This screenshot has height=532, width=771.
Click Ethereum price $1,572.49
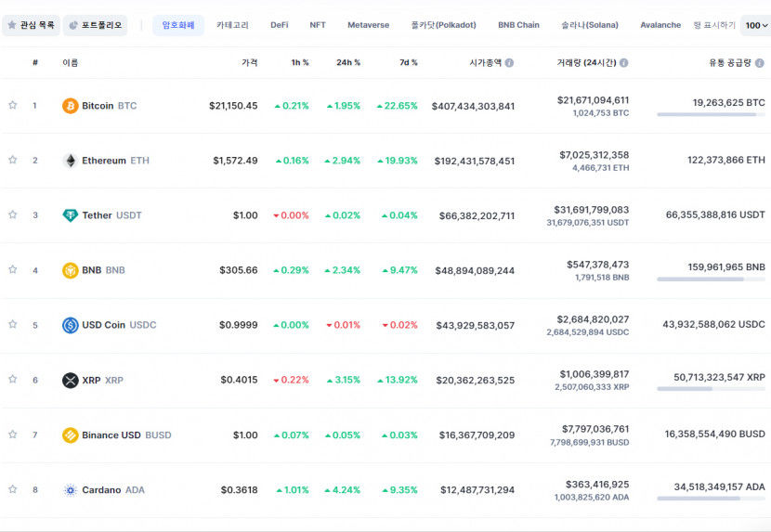[x=235, y=161]
